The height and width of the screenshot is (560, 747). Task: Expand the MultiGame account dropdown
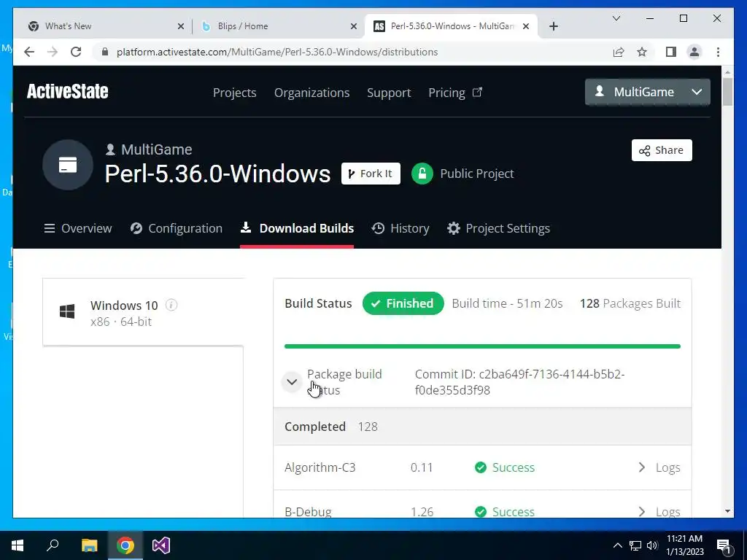coord(648,92)
